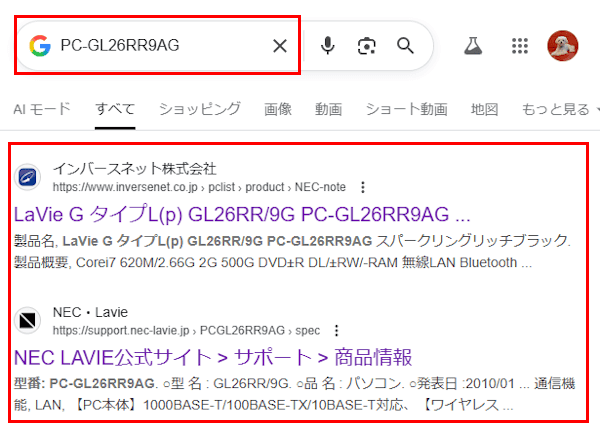Click the inversenet.co.jp URL breadcrumb

coord(199,187)
